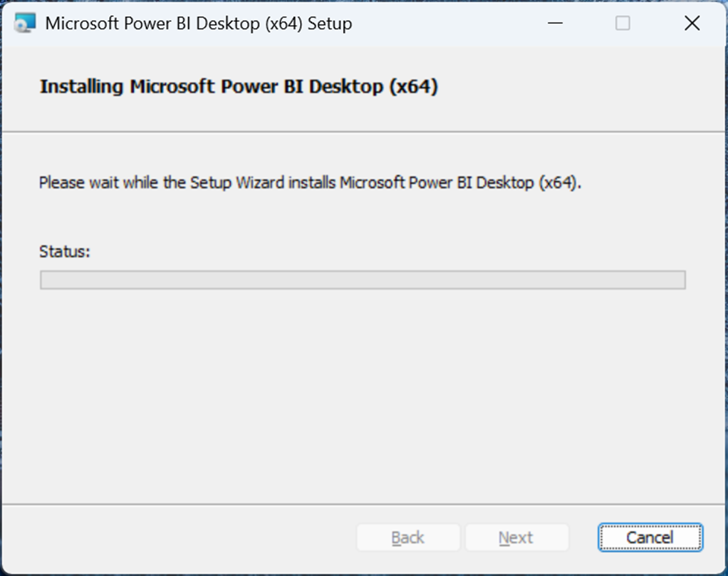
Task: Click the installation status progress bar
Action: click(362, 280)
